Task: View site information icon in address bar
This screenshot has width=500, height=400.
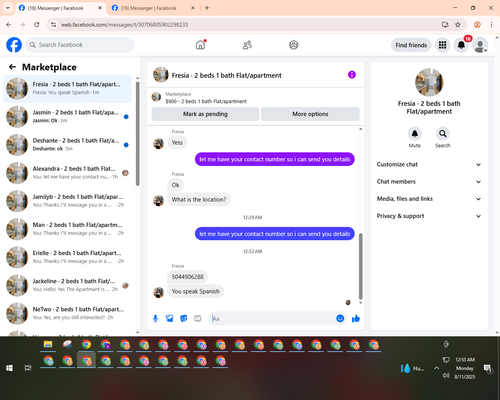Action: pyautogui.click(x=53, y=25)
